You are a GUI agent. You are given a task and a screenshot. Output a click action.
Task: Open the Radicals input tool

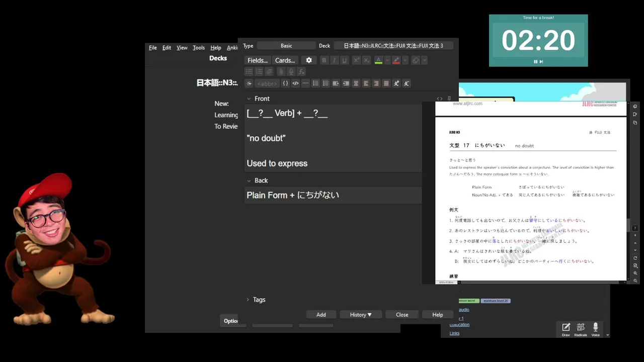coord(581,330)
